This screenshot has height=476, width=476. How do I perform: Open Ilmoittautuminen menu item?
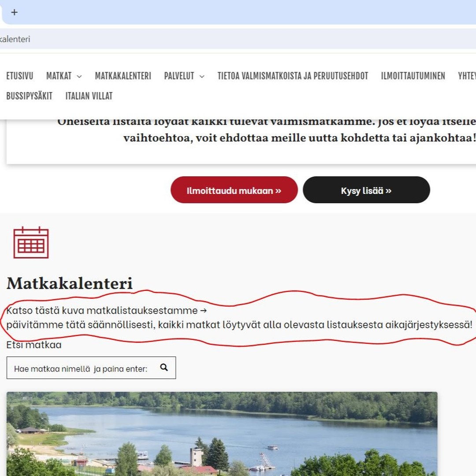[413, 76]
